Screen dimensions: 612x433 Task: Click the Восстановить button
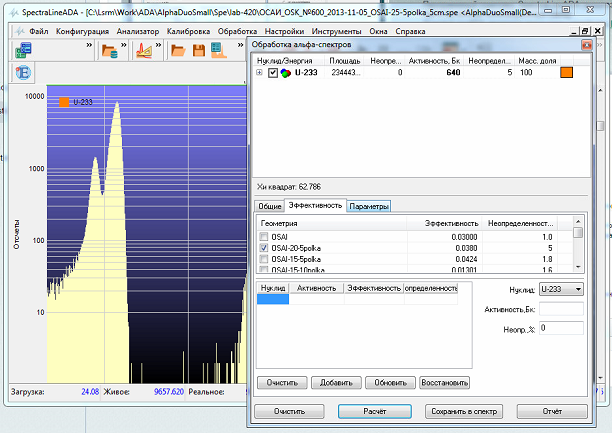point(445,383)
